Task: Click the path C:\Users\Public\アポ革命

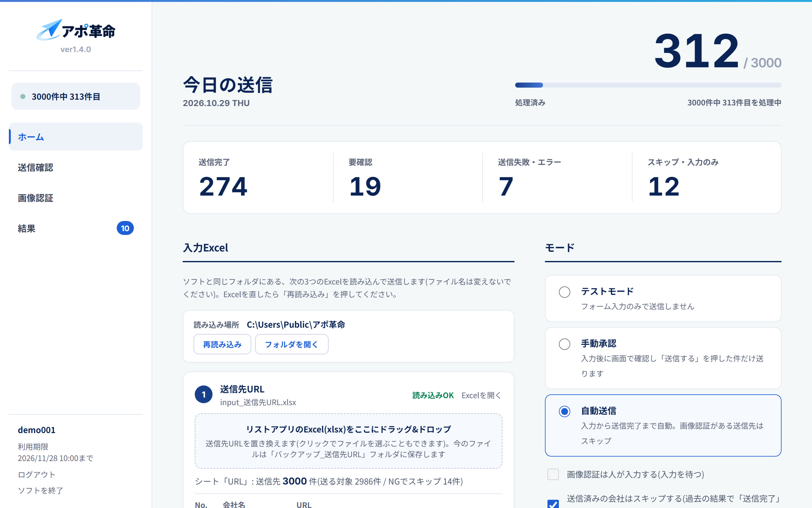Action: click(x=296, y=324)
